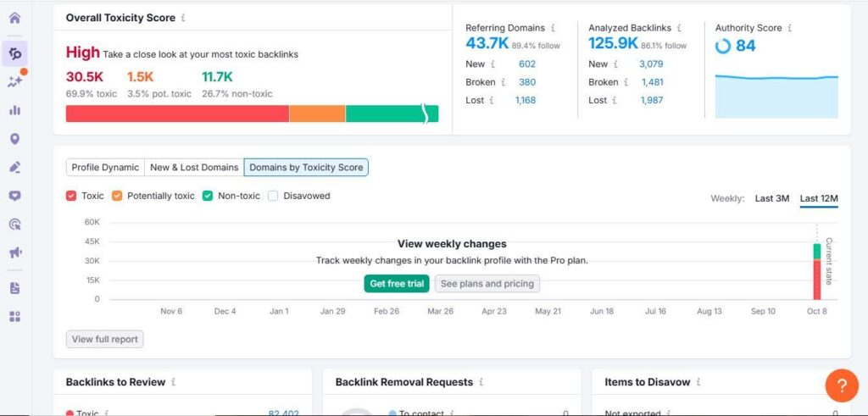
Task: Switch to Profile Dynamic tab
Action: pyautogui.click(x=105, y=168)
